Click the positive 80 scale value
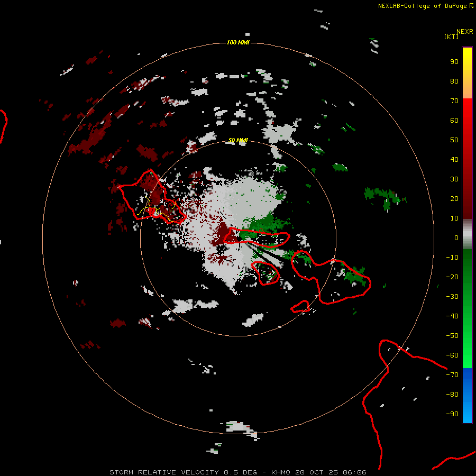 click(454, 81)
